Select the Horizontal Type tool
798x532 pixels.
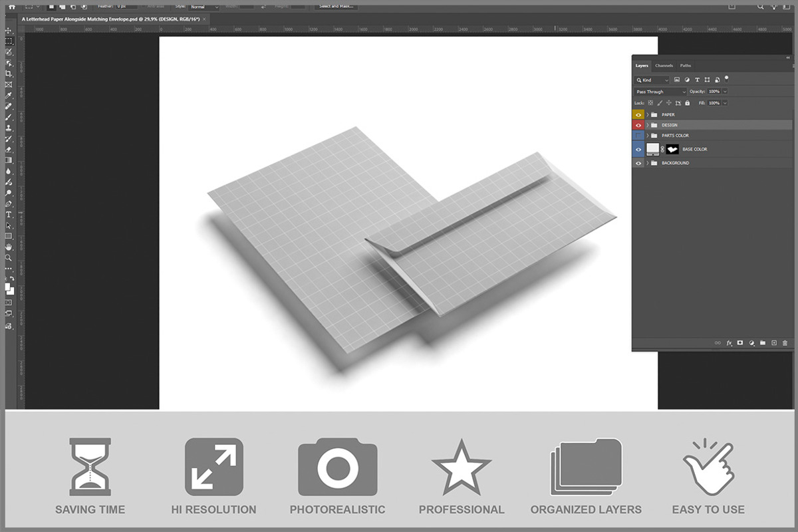pyautogui.click(x=9, y=214)
